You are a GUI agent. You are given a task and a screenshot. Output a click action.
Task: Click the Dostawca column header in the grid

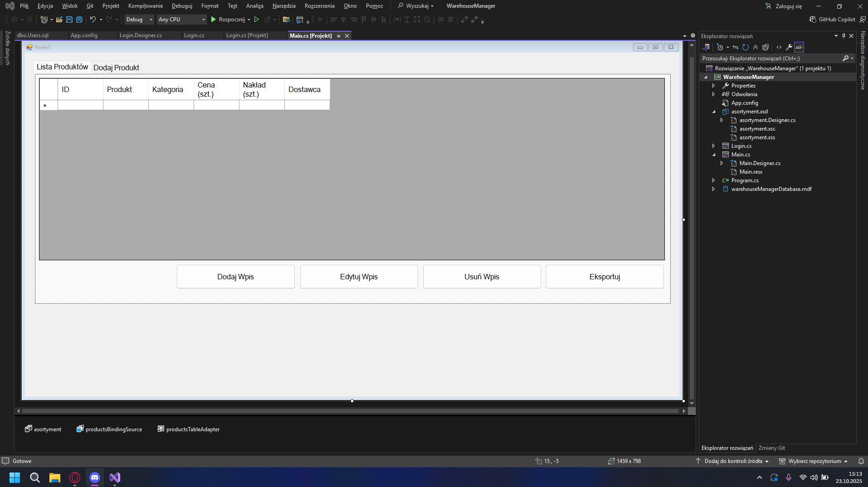pyautogui.click(x=307, y=89)
